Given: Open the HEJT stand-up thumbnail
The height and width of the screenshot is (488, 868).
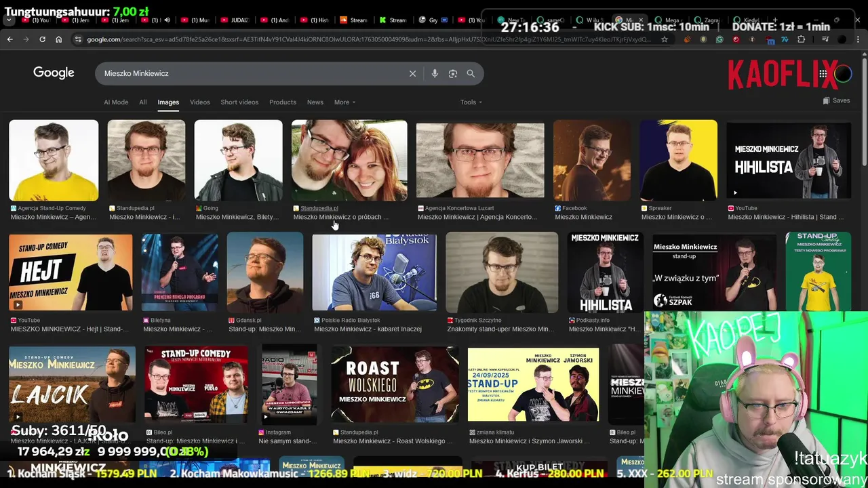Looking at the screenshot, I should (71, 272).
